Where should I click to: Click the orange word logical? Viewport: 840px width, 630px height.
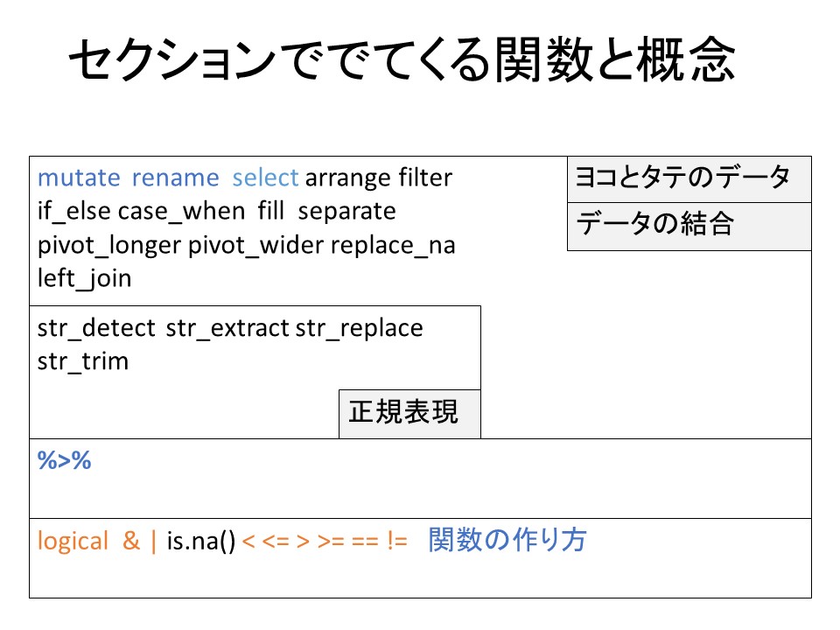(x=73, y=542)
